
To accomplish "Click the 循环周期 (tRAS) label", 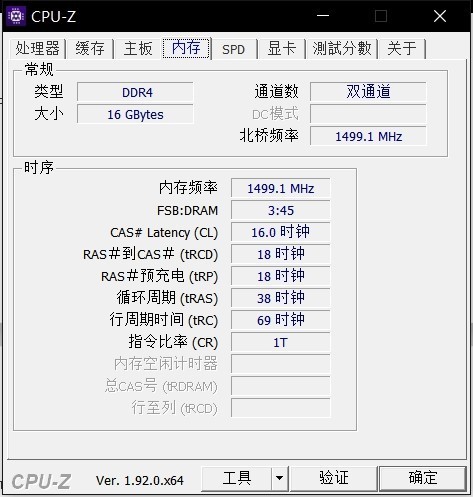I will (167, 298).
